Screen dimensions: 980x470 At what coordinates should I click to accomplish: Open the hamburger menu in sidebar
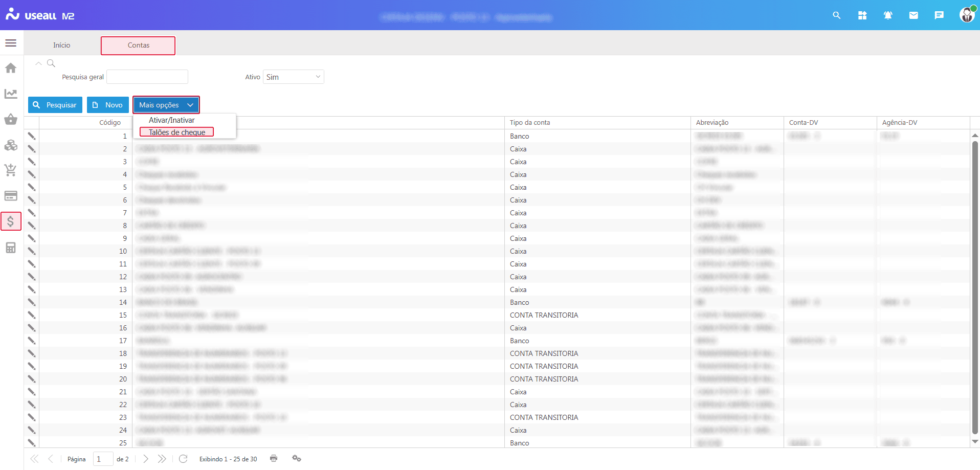[11, 43]
